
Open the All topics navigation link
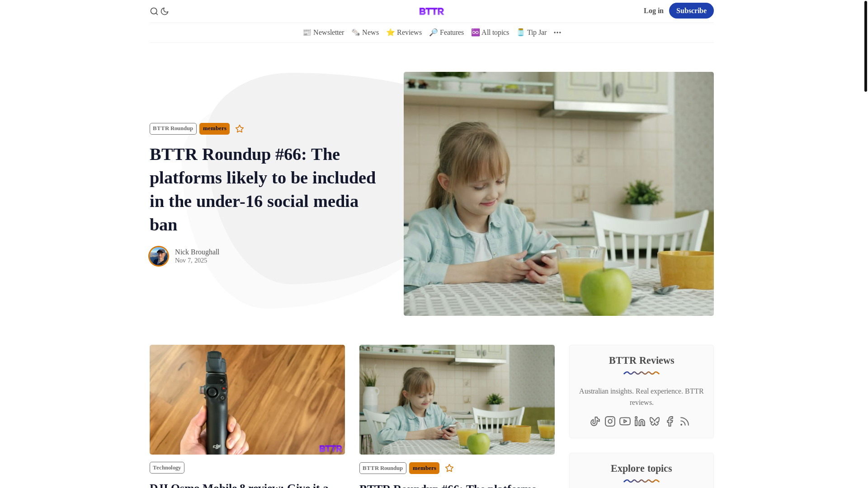[490, 33]
